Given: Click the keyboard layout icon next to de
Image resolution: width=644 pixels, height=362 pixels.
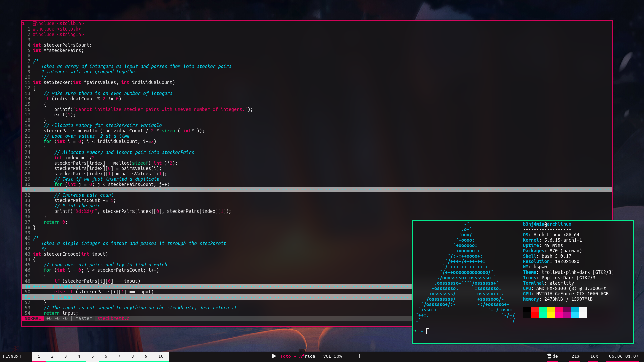Looking at the screenshot, I should pyautogui.click(x=549, y=356).
